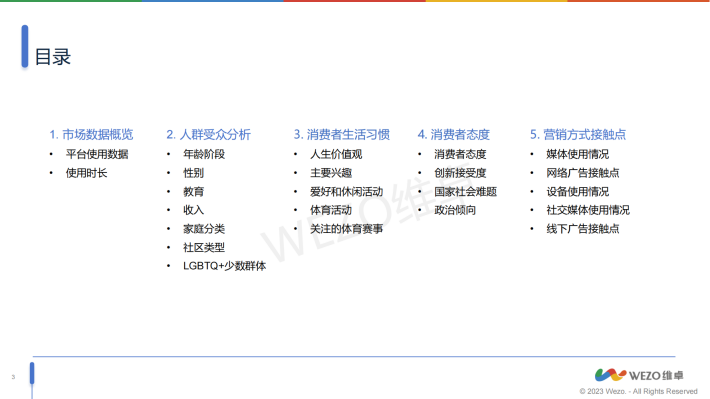Click the slide page number 3
Viewport: 710px width, 399px height.
[13, 377]
